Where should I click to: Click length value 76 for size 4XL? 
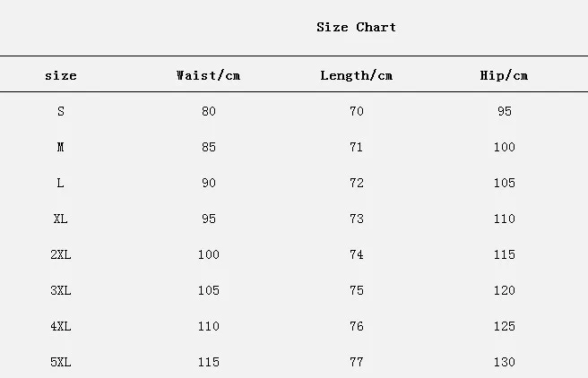[x=357, y=326]
